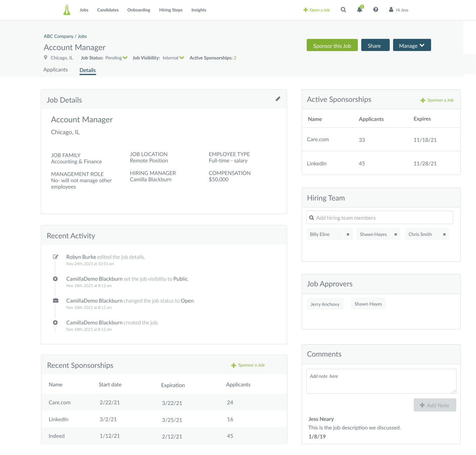The height and width of the screenshot is (455, 476).
Task: Focus the Add hiring team members field
Action: pos(380,217)
